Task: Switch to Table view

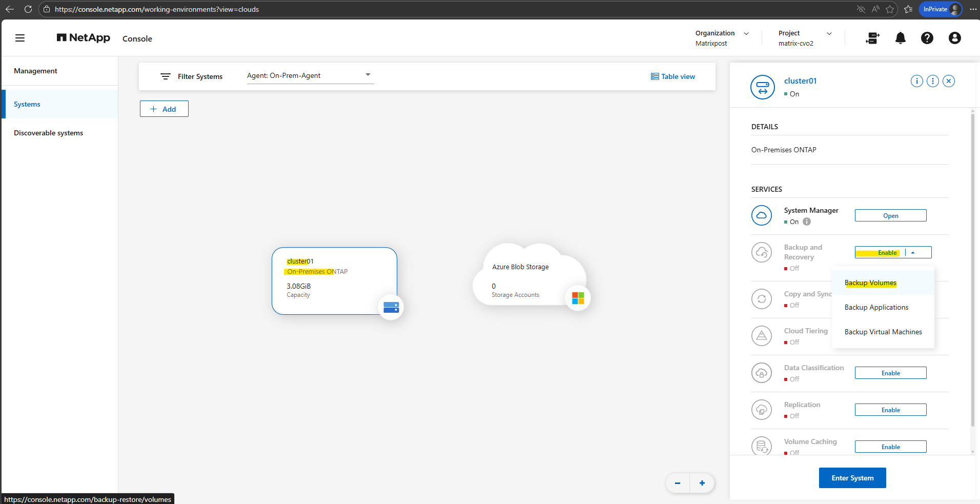Action: (673, 76)
